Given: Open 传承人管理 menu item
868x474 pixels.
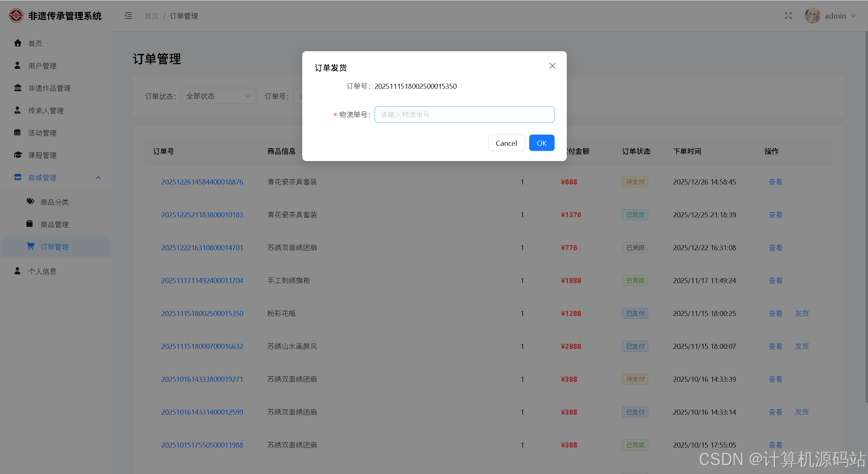Looking at the screenshot, I should click(46, 111).
